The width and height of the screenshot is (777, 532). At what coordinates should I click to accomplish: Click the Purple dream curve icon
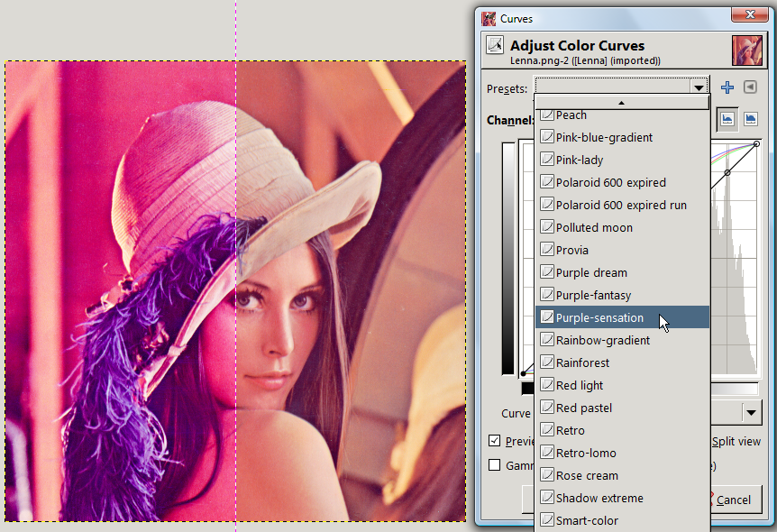(x=547, y=271)
